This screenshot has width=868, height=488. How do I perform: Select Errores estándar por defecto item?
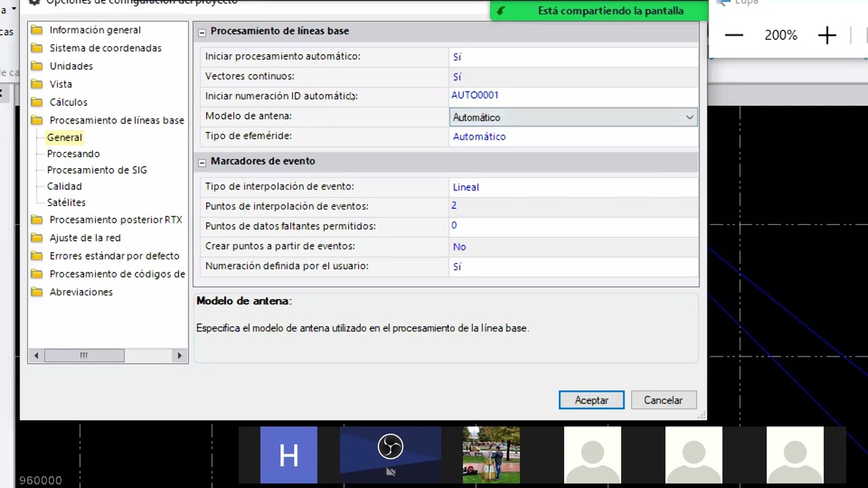click(x=115, y=256)
